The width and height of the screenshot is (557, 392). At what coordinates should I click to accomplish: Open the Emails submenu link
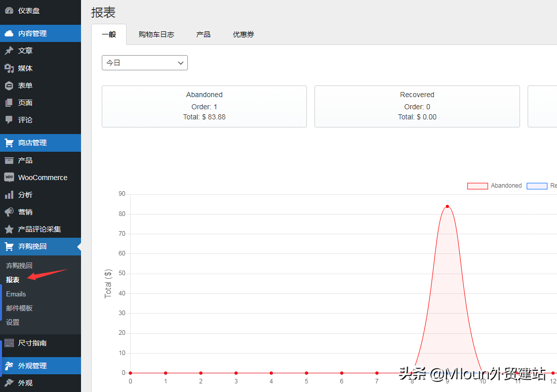point(16,294)
